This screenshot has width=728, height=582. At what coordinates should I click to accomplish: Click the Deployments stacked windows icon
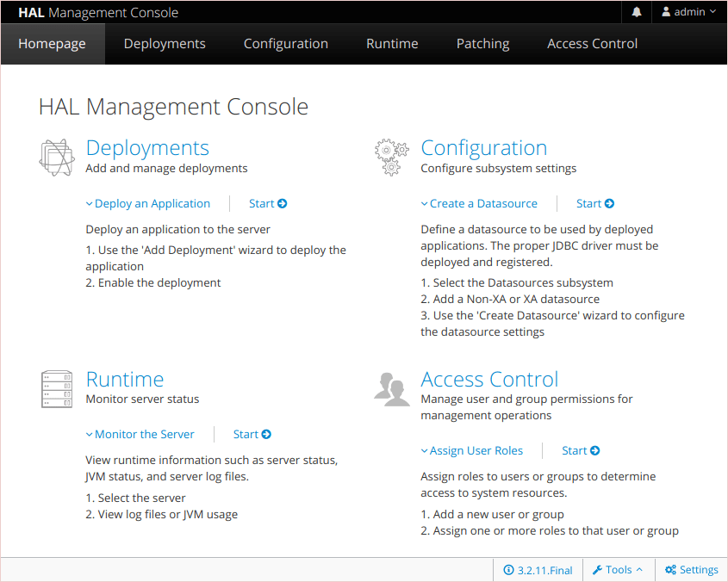[x=57, y=158]
